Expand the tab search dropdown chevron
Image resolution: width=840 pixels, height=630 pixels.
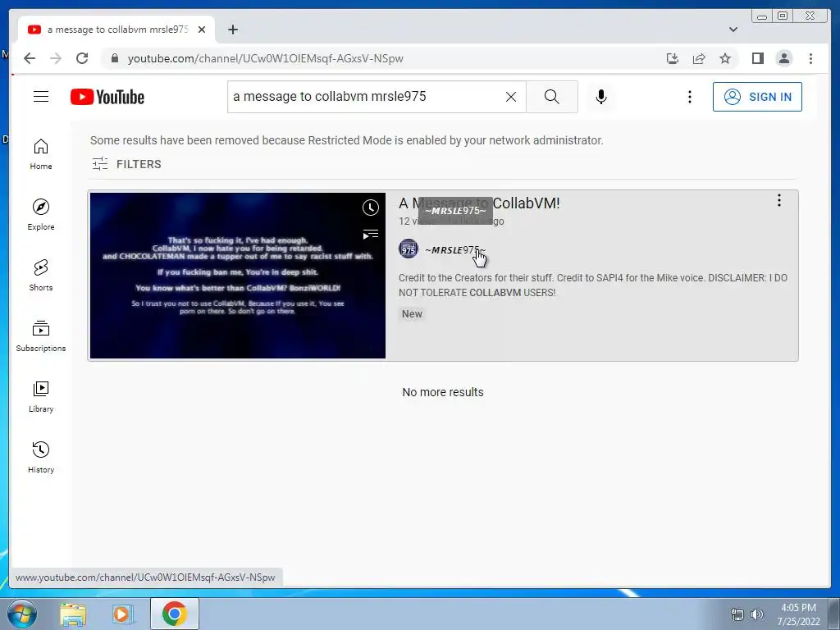[x=733, y=30]
